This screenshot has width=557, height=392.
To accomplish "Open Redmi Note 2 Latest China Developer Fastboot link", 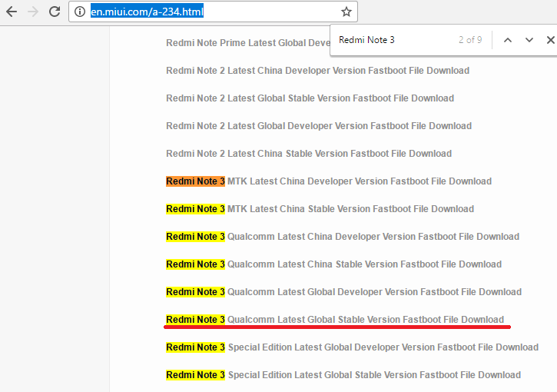I will [317, 71].
